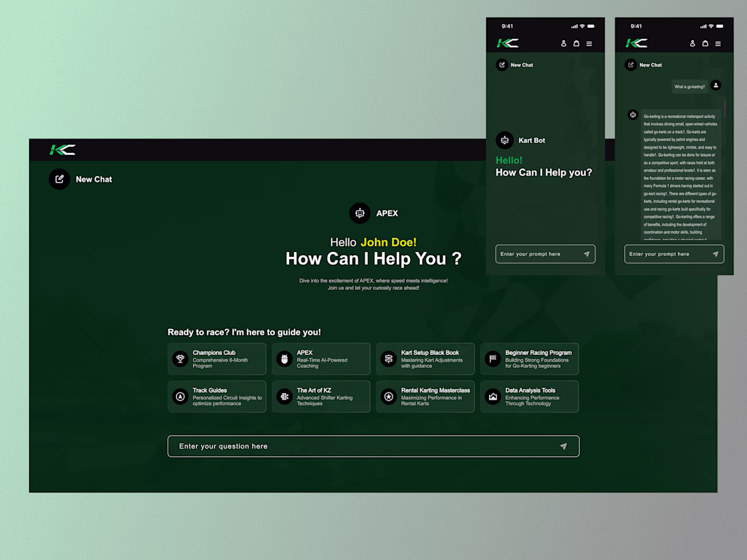This screenshot has height=560, width=747.
Task: Click the "What is go-karting?" message bubble
Action: click(689, 87)
